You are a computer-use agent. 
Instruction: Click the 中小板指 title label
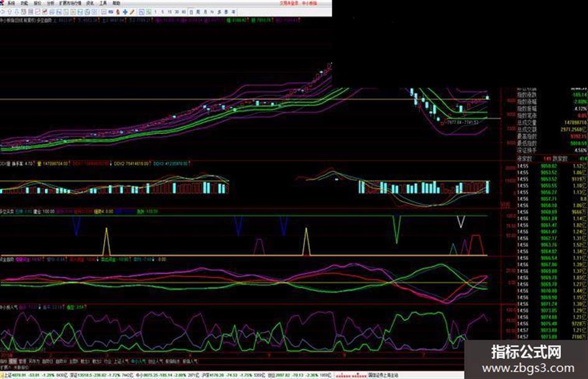[x=310, y=3]
